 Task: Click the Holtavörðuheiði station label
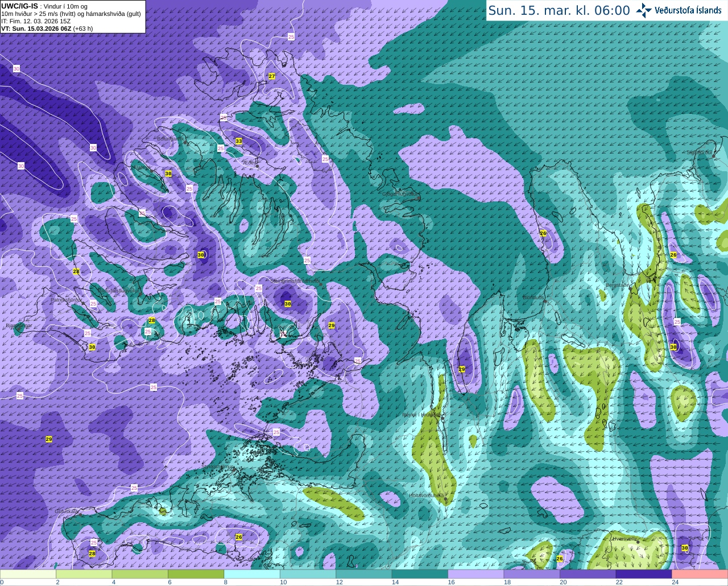(x=427, y=496)
